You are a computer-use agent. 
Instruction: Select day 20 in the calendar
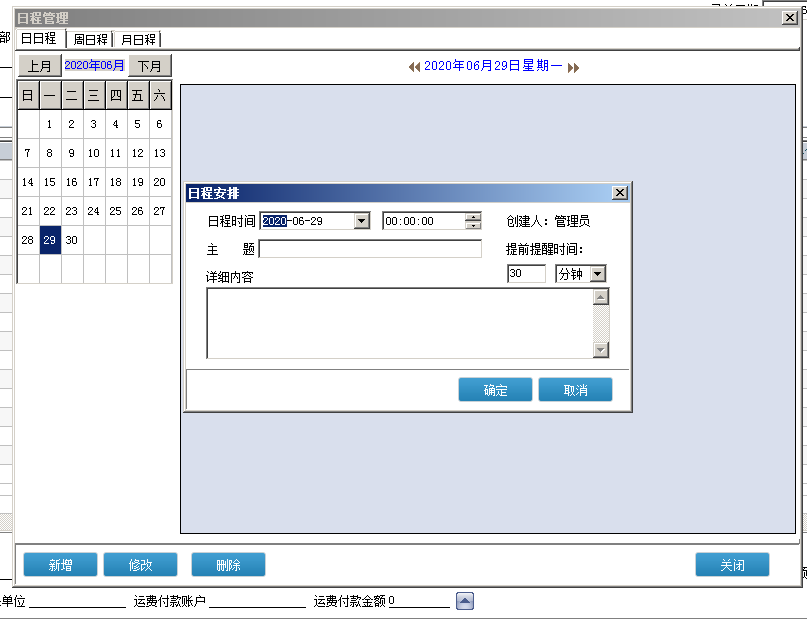click(x=160, y=182)
